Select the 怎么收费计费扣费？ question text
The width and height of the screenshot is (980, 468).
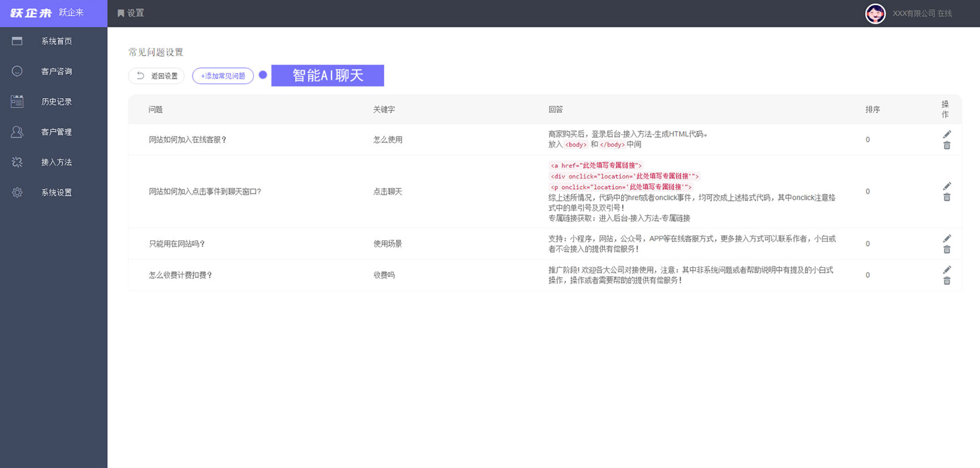click(181, 275)
